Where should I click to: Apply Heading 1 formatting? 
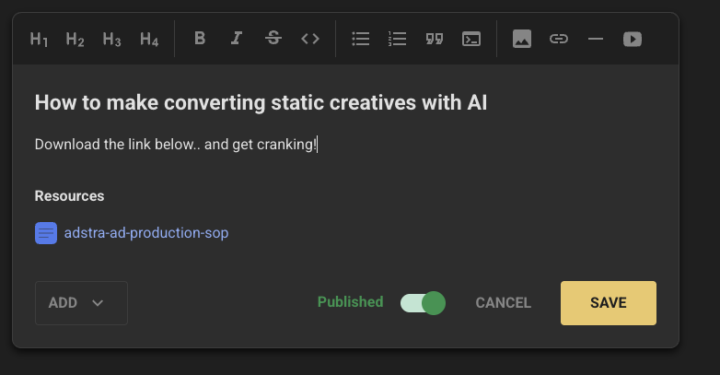pyautogui.click(x=39, y=39)
